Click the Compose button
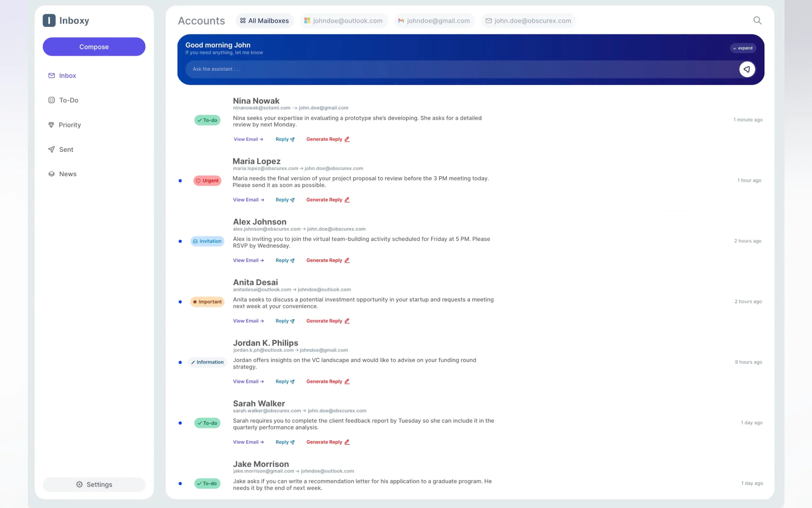Image resolution: width=812 pixels, height=508 pixels. point(94,47)
